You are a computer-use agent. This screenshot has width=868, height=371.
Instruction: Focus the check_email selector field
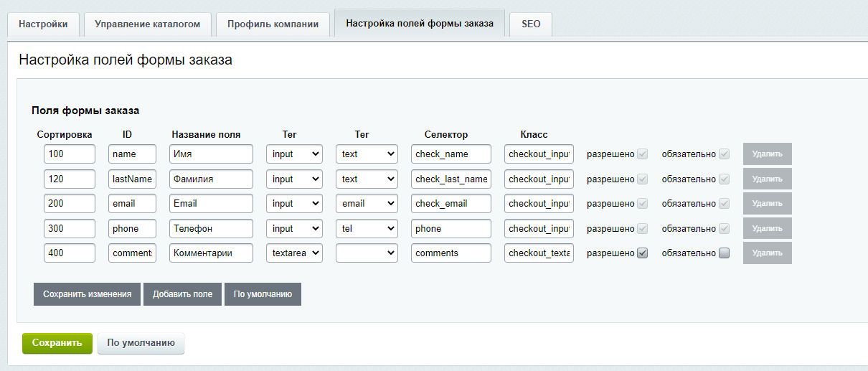[450, 203]
